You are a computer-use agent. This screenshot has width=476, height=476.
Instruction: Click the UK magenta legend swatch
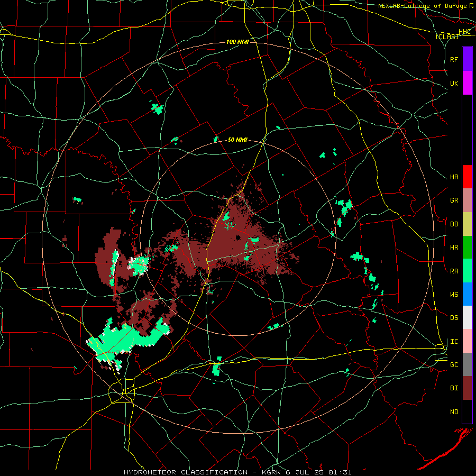(467, 83)
